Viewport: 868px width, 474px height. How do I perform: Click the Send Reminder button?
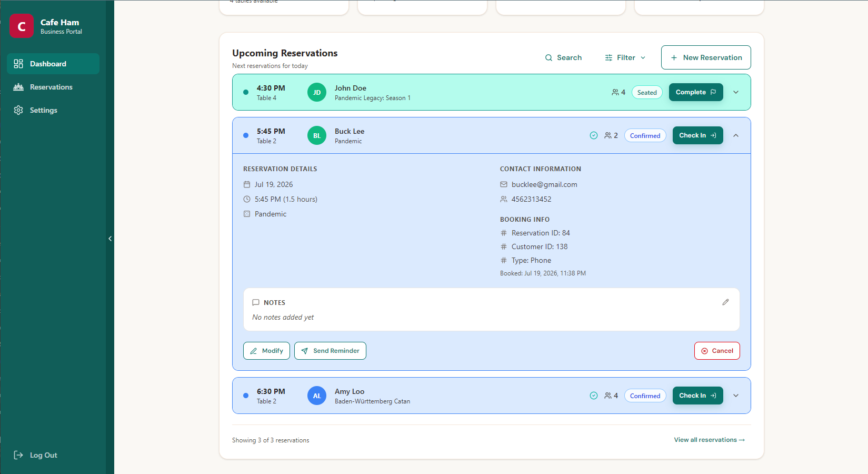click(x=330, y=351)
